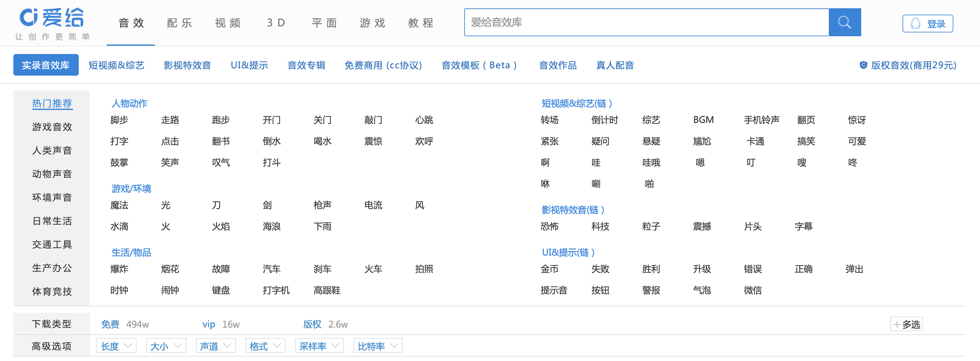980x361 pixels.
Task: Toggle the +多选 multi-select button
Action: 907,324
